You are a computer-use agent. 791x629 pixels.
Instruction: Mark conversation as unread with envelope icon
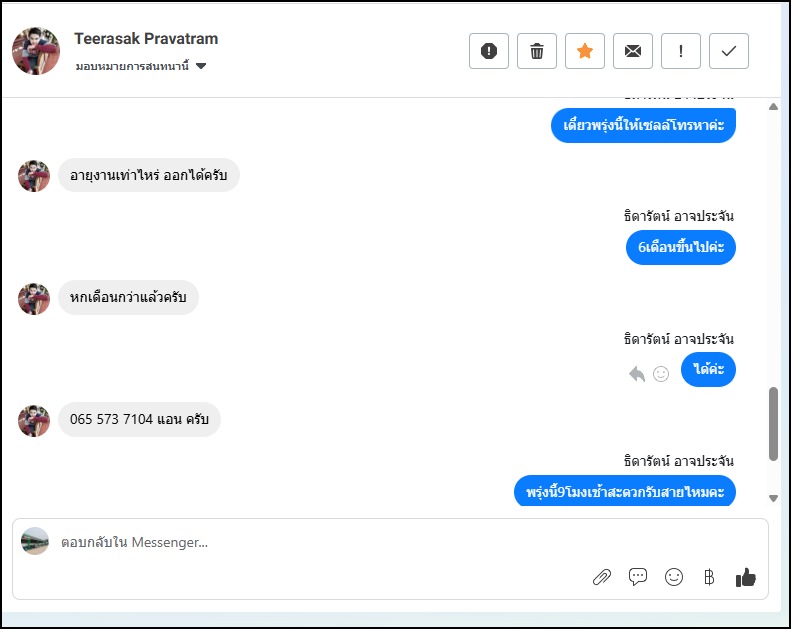(633, 51)
